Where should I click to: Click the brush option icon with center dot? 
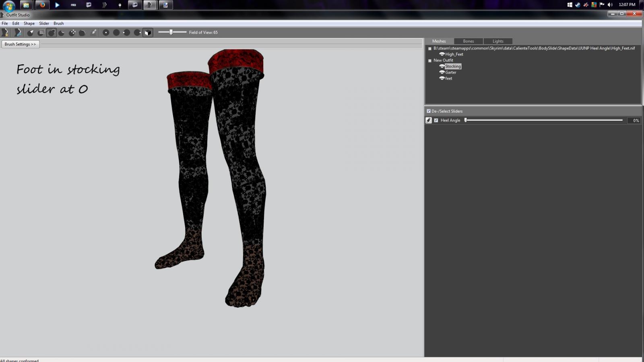(106, 33)
